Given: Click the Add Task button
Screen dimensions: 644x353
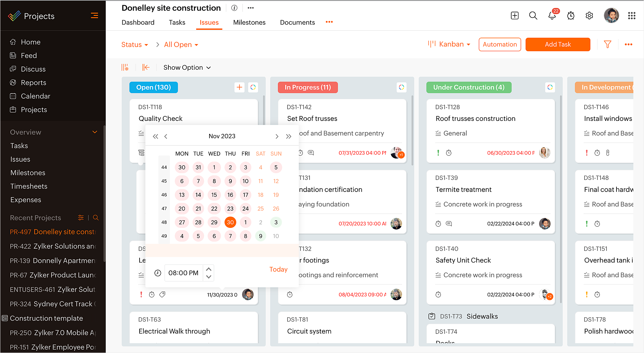Looking at the screenshot, I should 558,44.
